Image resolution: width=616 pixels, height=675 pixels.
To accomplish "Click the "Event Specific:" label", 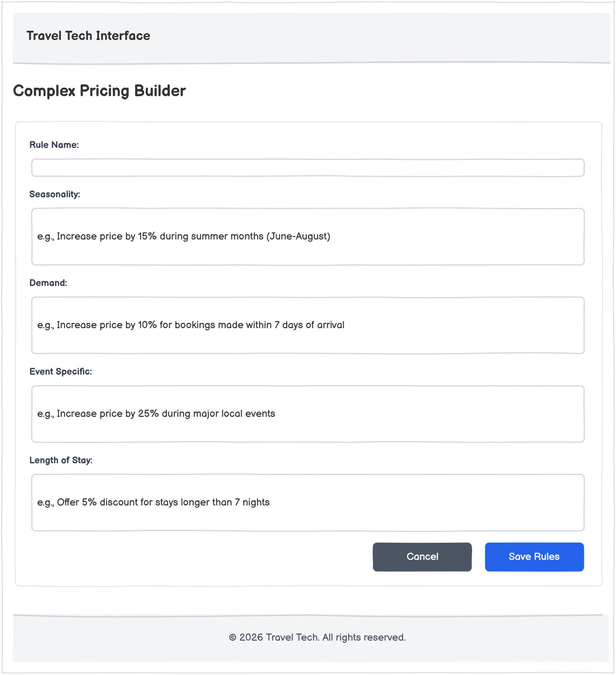I will pyautogui.click(x=61, y=371).
